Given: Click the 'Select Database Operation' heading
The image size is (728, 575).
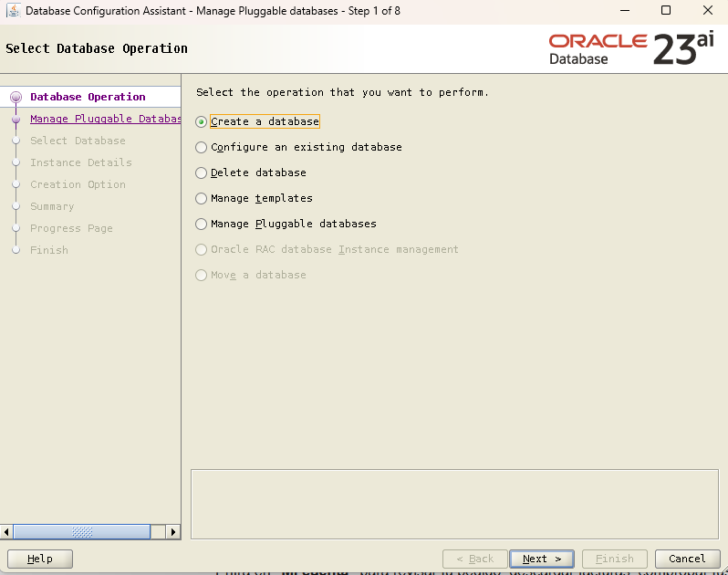Looking at the screenshot, I should tap(97, 48).
